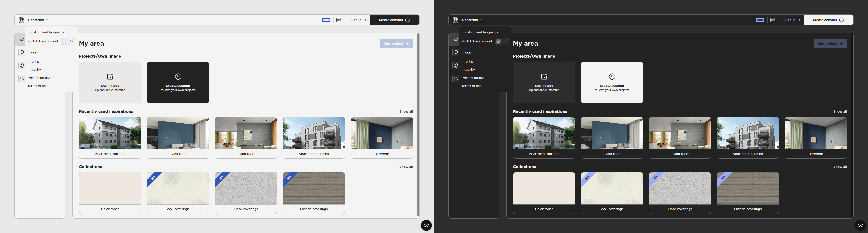Select Location and language in light-theme menu
Viewport: 868px width, 233px height.
[45, 32]
